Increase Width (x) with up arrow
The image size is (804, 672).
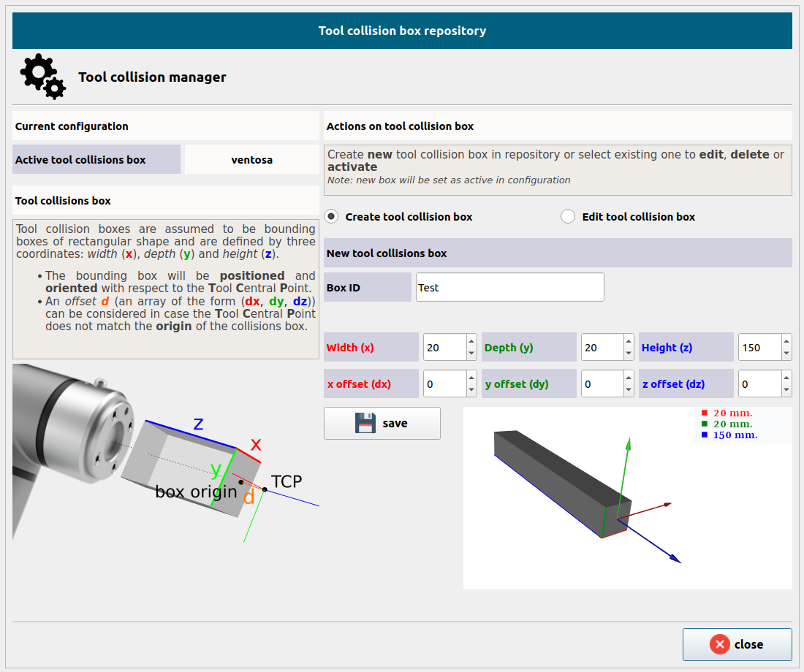click(x=471, y=341)
